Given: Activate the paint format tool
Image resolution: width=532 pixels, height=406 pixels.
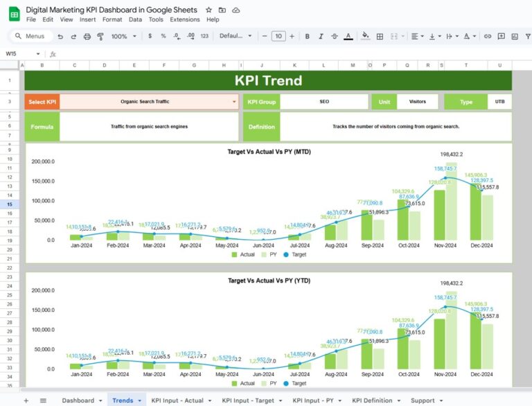Looking at the screenshot, I should (x=100, y=36).
